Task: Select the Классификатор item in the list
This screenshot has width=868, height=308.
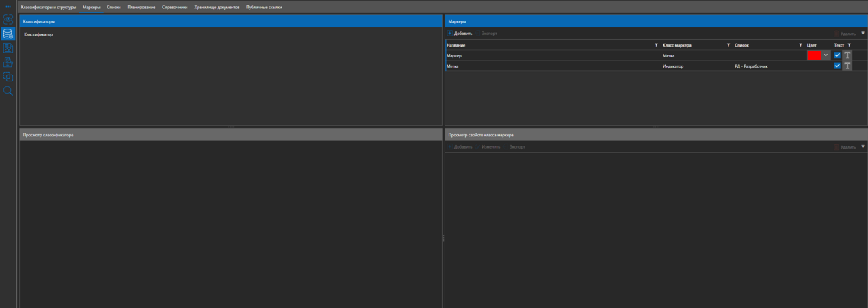Action: click(x=38, y=34)
